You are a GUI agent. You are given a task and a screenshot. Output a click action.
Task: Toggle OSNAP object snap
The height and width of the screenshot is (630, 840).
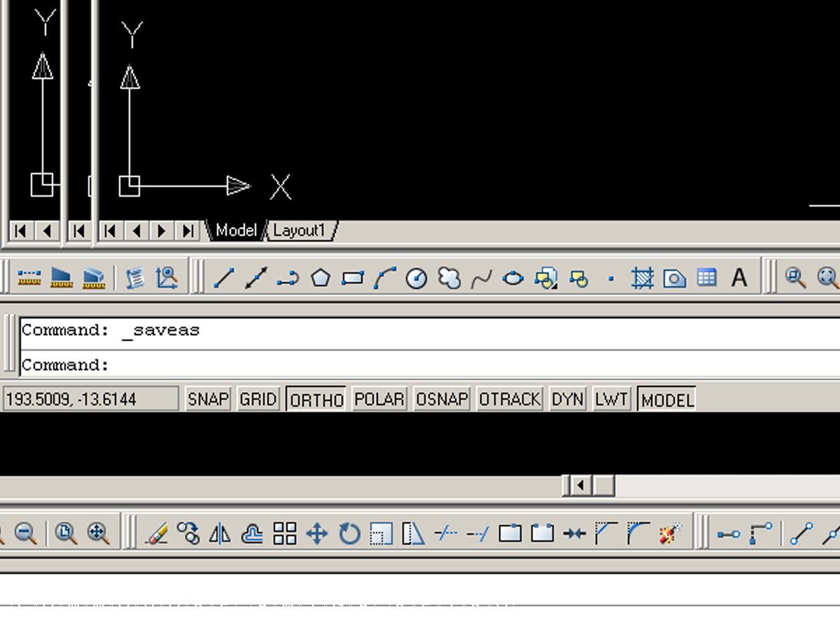pos(441,399)
